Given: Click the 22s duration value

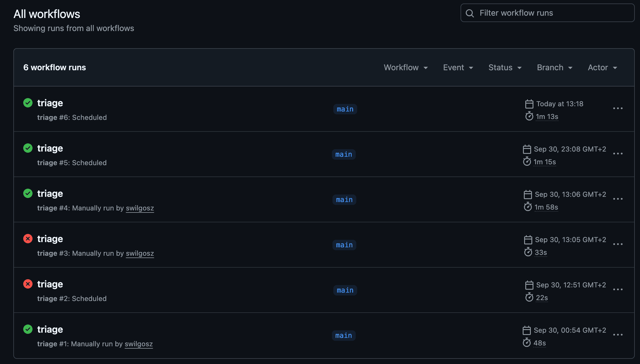Looking at the screenshot, I should (x=542, y=298).
